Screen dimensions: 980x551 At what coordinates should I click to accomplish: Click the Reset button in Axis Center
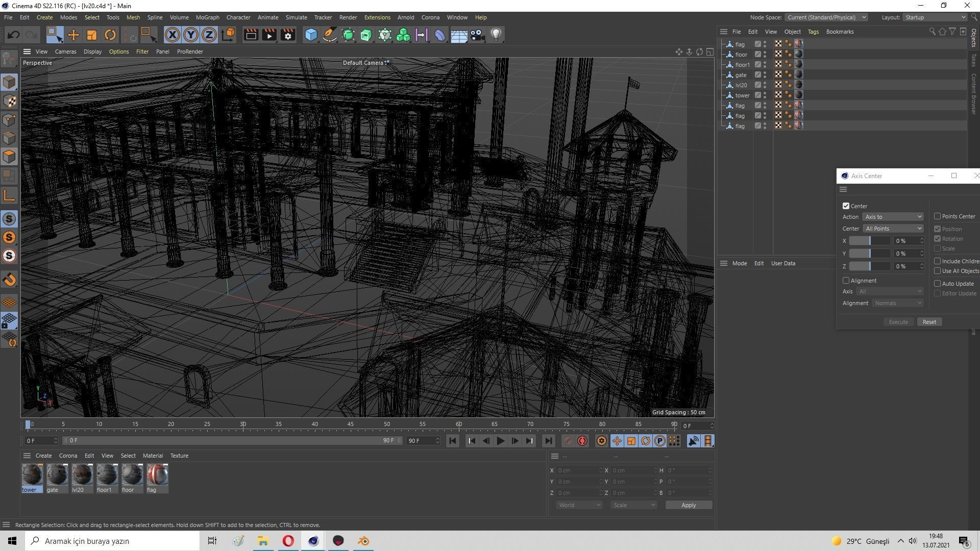[929, 322]
